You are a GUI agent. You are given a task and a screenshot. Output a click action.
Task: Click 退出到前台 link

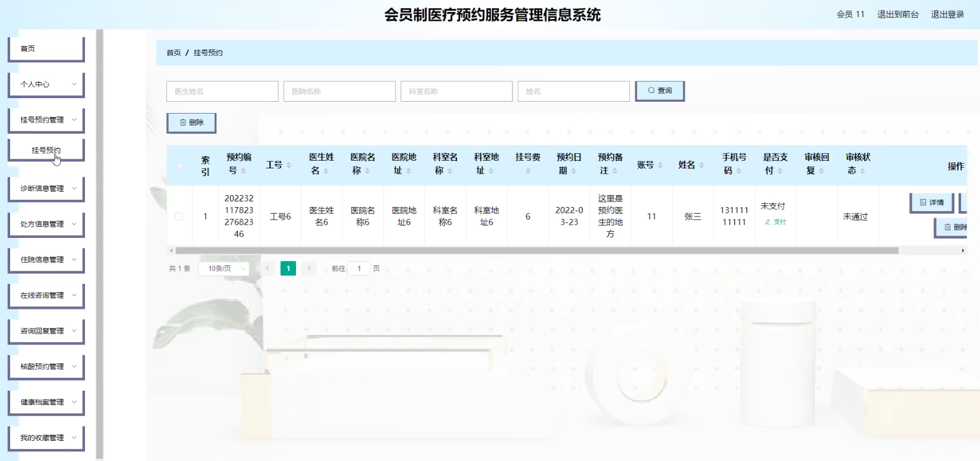(898, 14)
